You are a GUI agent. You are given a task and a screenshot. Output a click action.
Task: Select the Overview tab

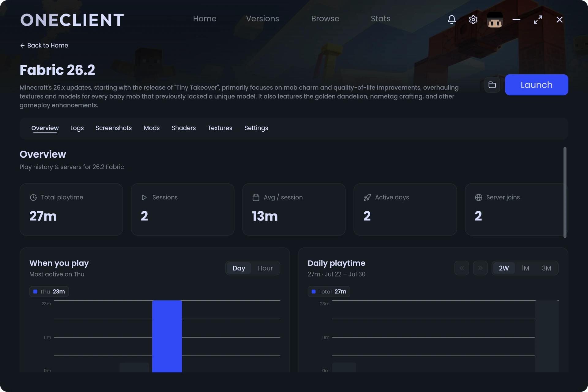[45, 128]
